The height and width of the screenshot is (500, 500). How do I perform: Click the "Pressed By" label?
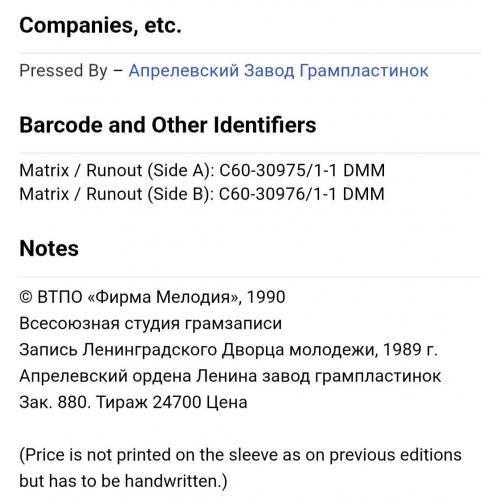(x=63, y=71)
